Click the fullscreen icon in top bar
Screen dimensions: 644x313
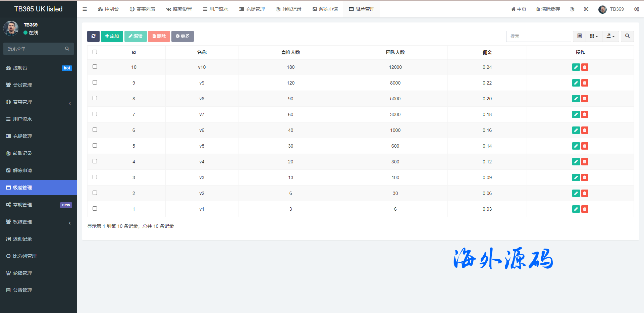click(586, 9)
